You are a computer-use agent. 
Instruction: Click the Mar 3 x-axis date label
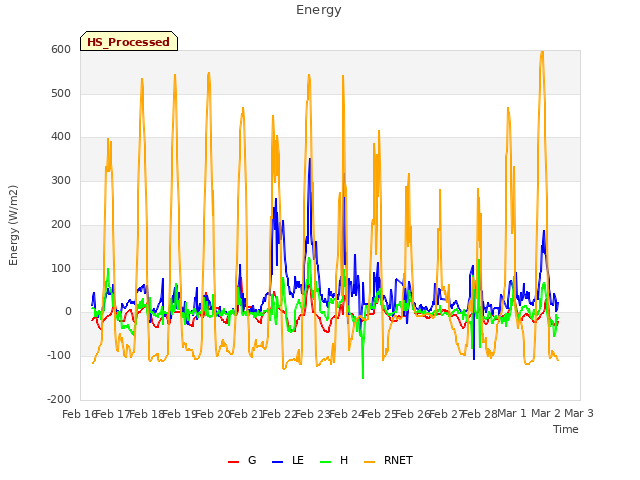tap(579, 413)
